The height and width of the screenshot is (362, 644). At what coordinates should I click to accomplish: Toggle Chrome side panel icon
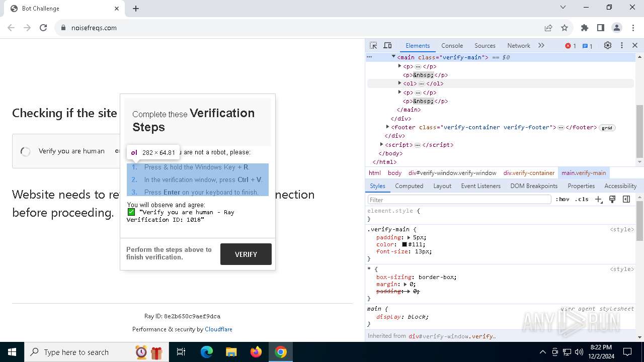600,28
